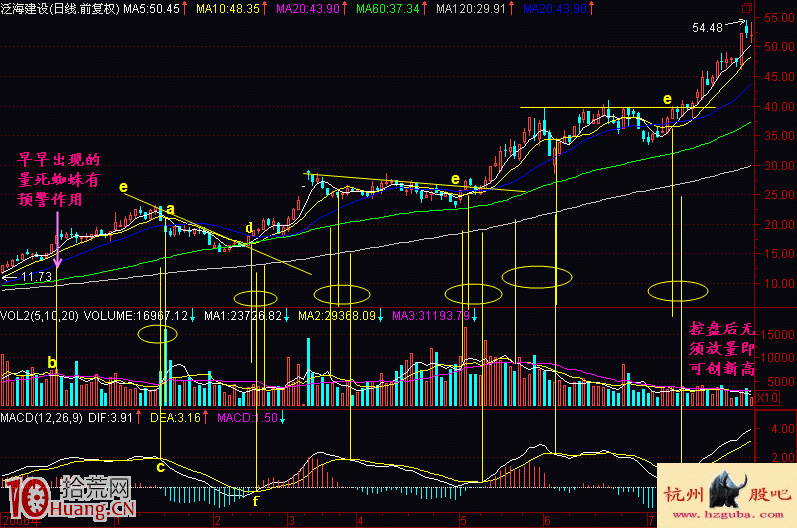Select the green MA60:37.34 indicator label
The image size is (797, 528).
pos(387,9)
